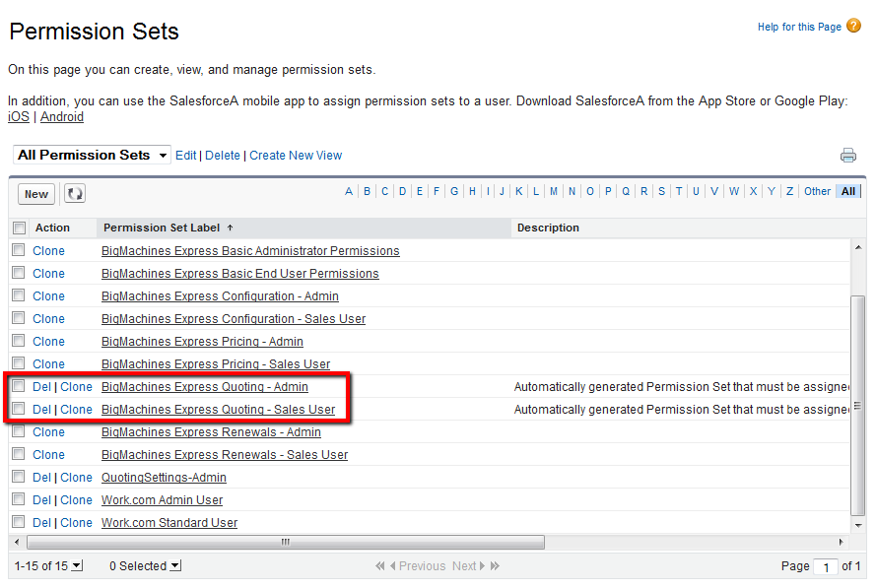Click the Permission Set Label sort arrow

pos(231,228)
